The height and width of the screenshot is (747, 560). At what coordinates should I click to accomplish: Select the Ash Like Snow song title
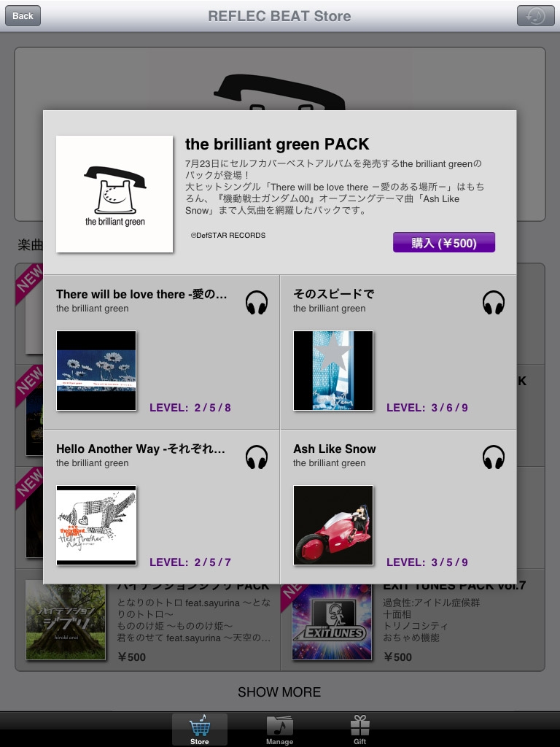(x=334, y=449)
